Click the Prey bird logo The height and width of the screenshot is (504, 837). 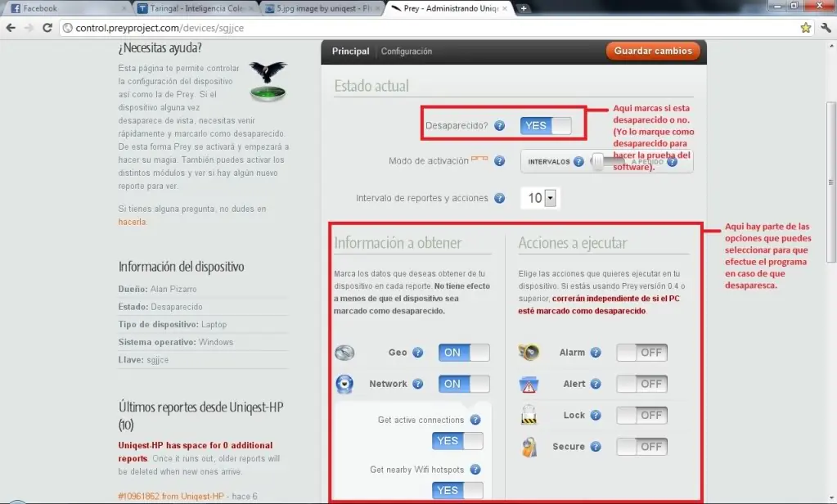coord(268,81)
